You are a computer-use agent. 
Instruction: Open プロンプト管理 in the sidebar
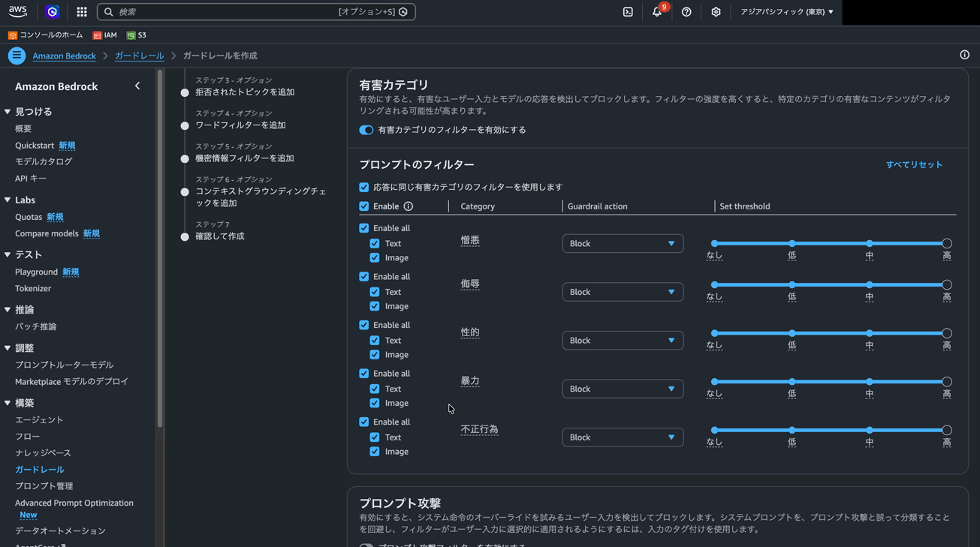[44, 486]
